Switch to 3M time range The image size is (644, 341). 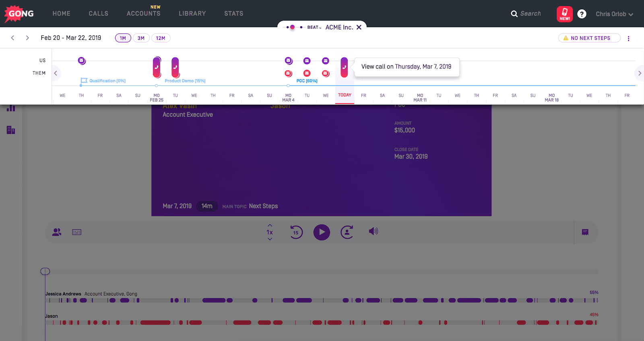click(141, 38)
